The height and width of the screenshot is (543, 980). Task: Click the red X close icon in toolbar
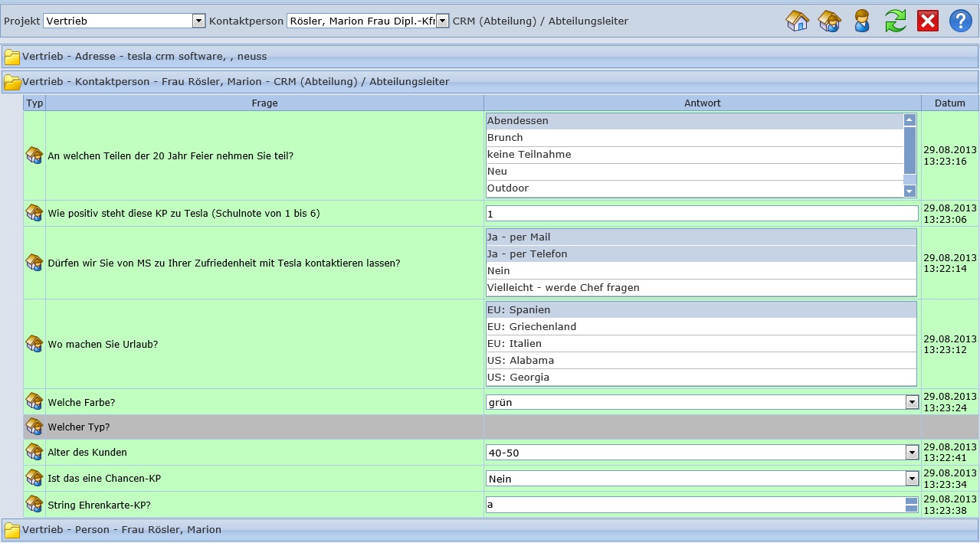[927, 21]
